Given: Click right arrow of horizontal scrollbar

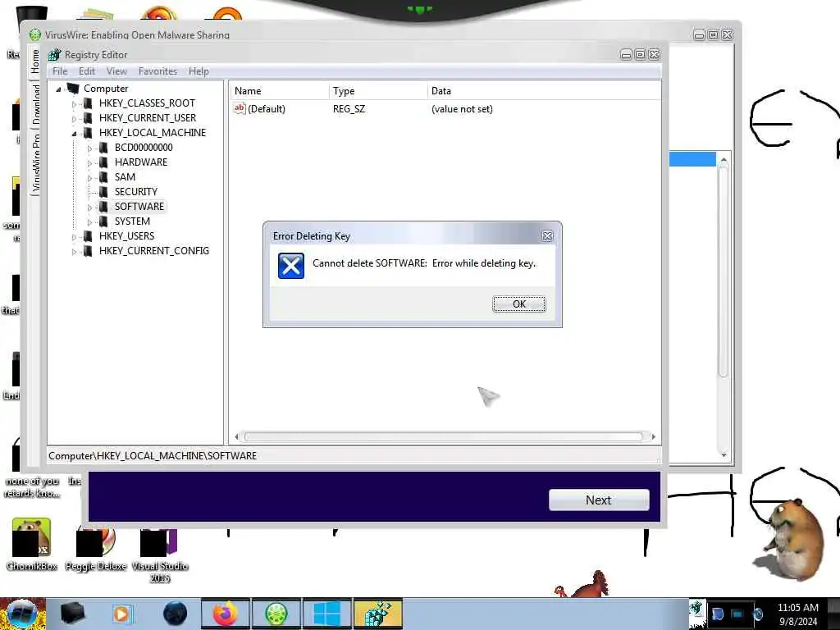Looking at the screenshot, I should pyautogui.click(x=653, y=436).
